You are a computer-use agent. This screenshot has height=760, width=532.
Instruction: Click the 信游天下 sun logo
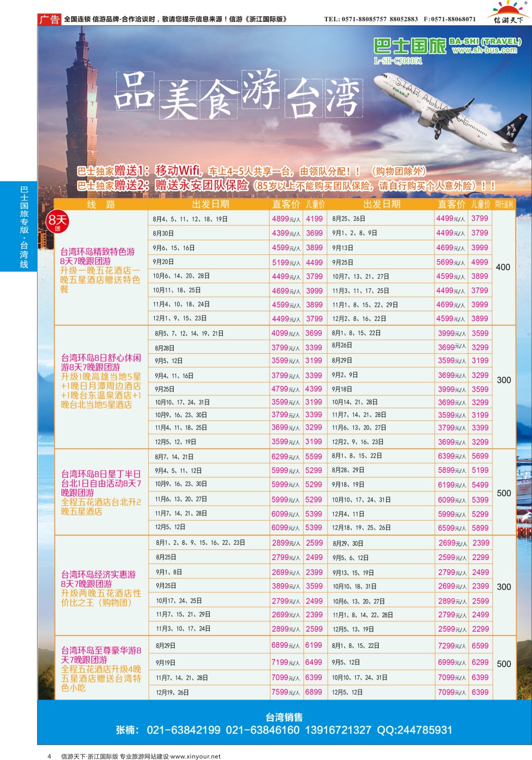[x=508, y=12]
